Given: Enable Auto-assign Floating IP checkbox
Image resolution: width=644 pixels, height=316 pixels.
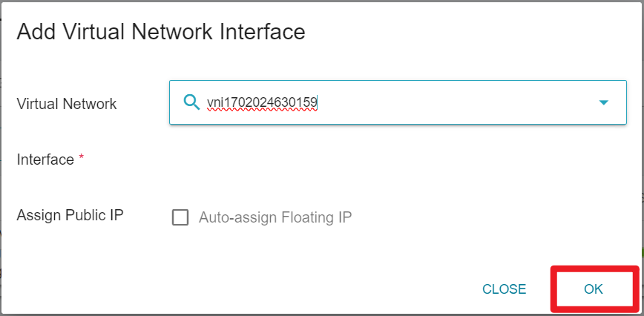Looking at the screenshot, I should (180, 217).
